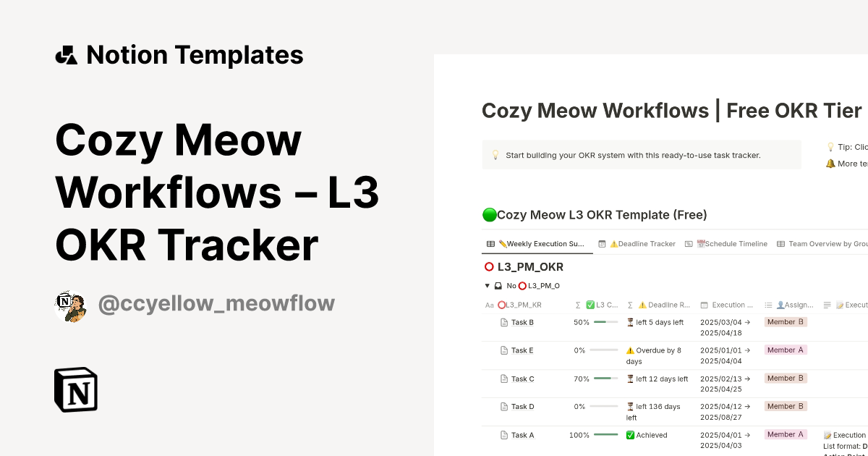
Task: Switch to the Deadline Tracker tab
Action: tap(646, 244)
